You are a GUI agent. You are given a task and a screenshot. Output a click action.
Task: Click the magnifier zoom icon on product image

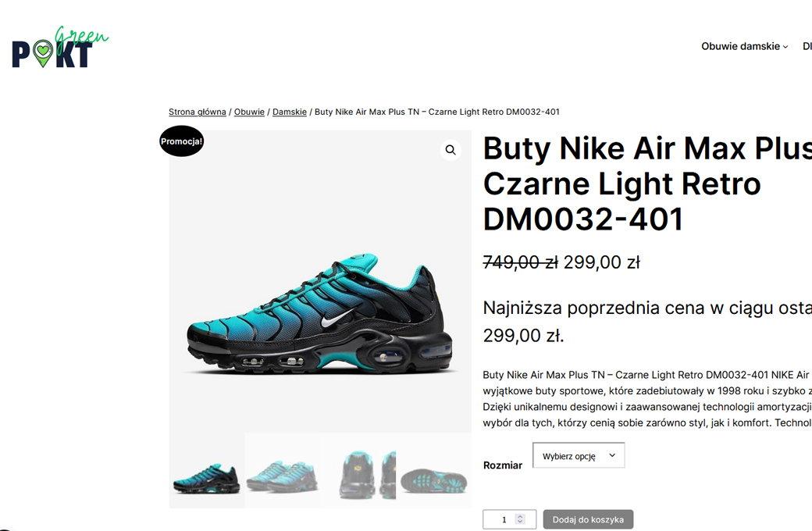click(451, 150)
